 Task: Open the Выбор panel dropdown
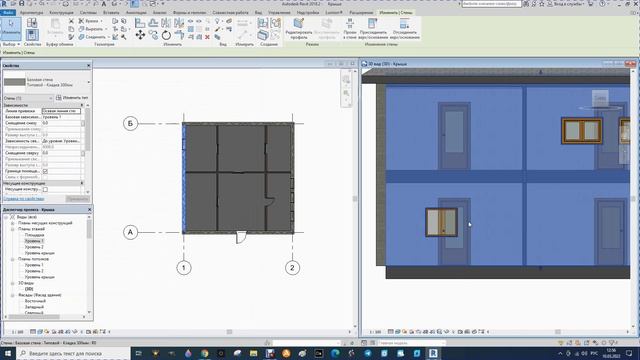18,44
